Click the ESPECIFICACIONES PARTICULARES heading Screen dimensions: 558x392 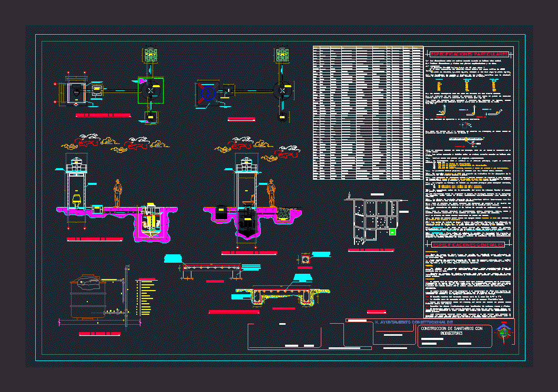469,54
